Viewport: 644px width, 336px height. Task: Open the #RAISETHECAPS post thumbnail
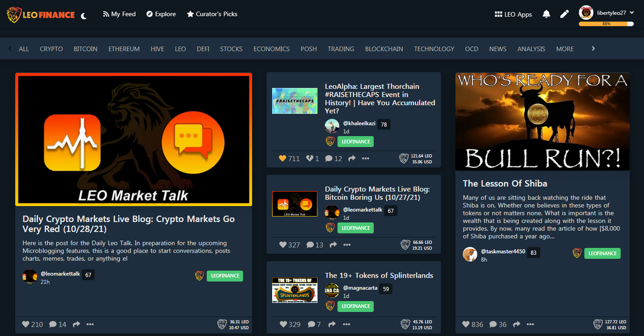tap(295, 101)
